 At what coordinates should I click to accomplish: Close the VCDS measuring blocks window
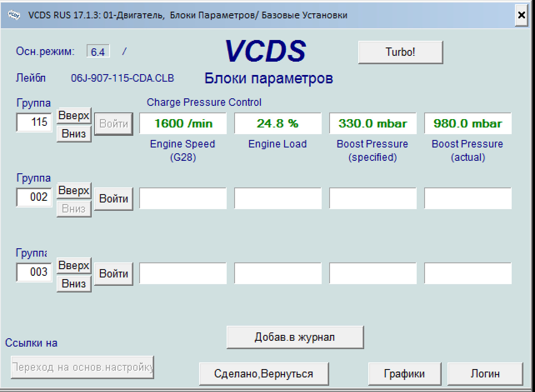521,15
